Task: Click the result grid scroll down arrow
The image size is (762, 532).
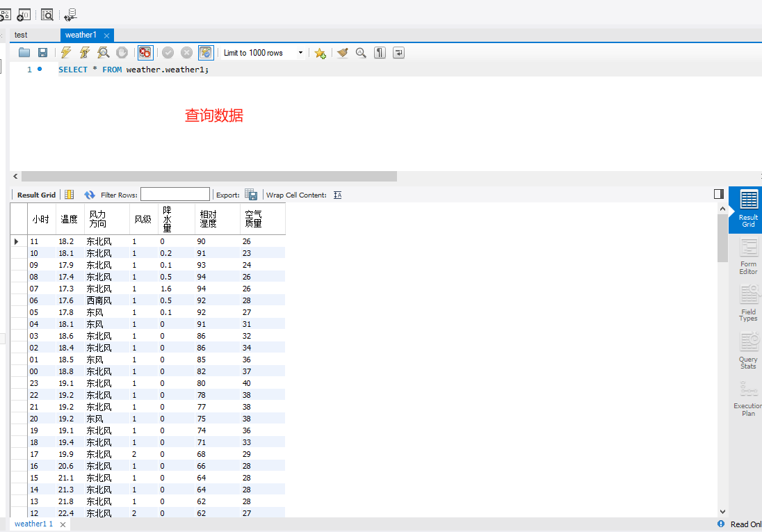Action: click(x=722, y=512)
